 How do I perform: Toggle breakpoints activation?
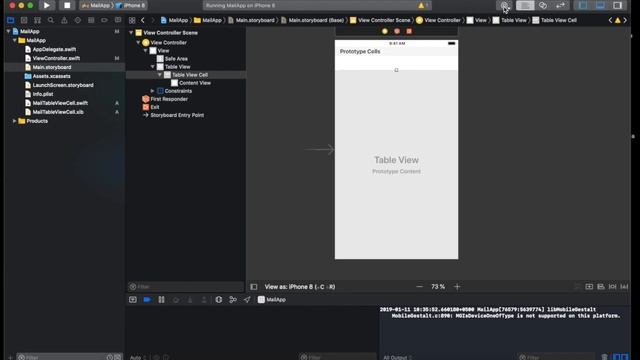[x=147, y=300]
